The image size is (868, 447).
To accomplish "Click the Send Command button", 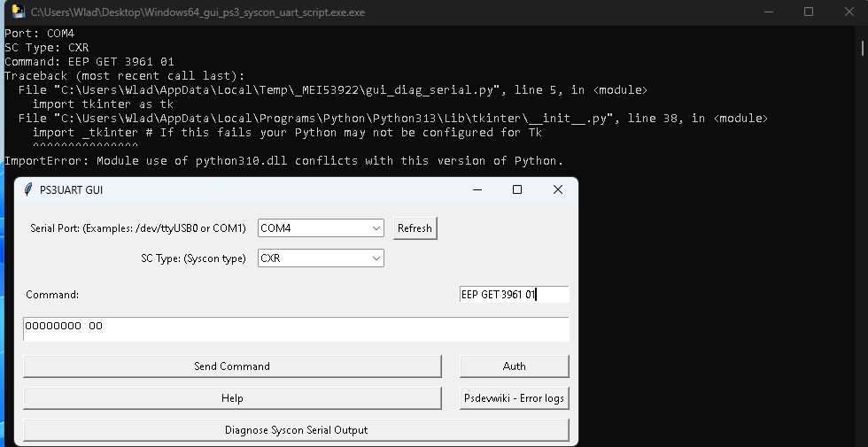I will [232, 366].
